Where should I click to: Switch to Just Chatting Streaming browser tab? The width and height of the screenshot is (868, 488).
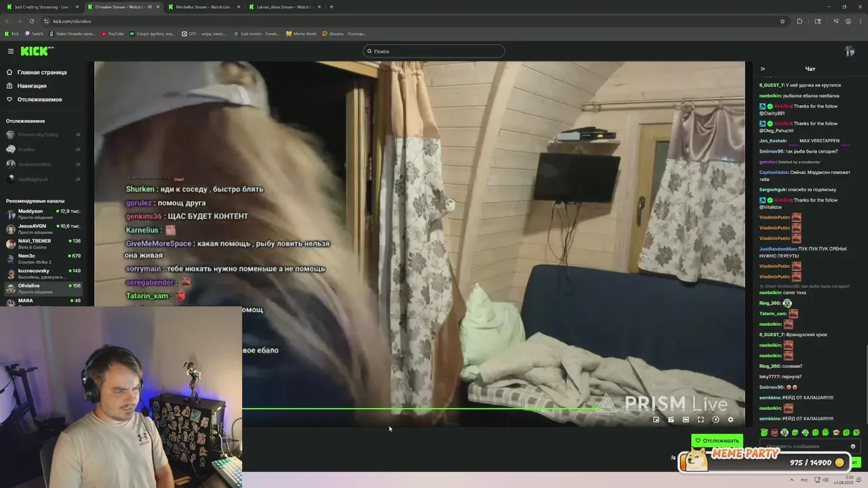[x=43, y=7]
